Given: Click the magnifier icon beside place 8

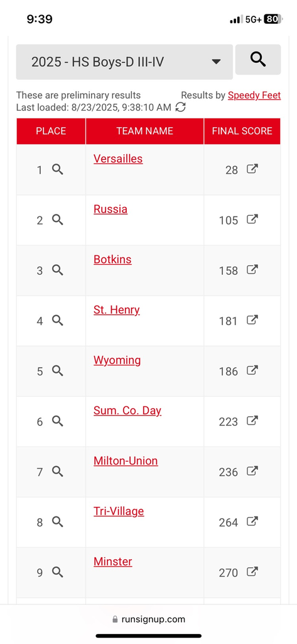Looking at the screenshot, I should tap(57, 521).
